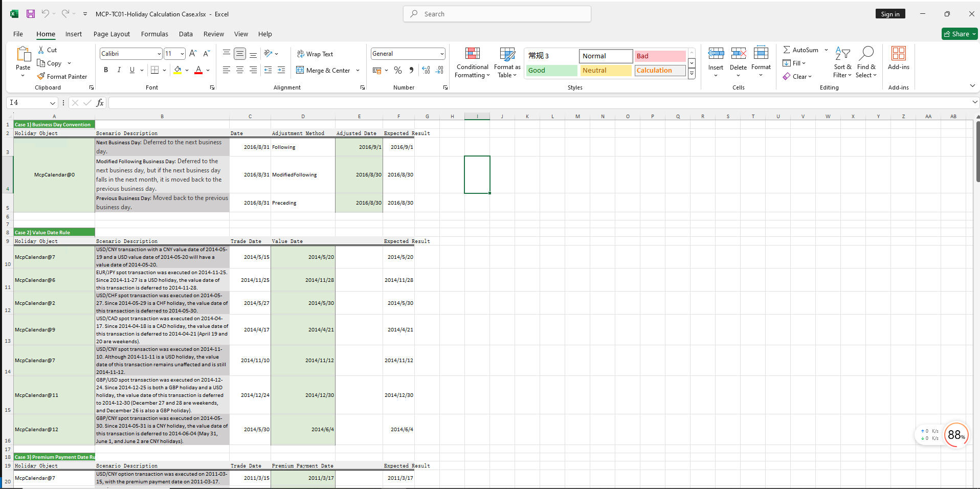The image size is (980, 489).
Task: Open the Name Box dropdown arrow
Action: point(52,103)
